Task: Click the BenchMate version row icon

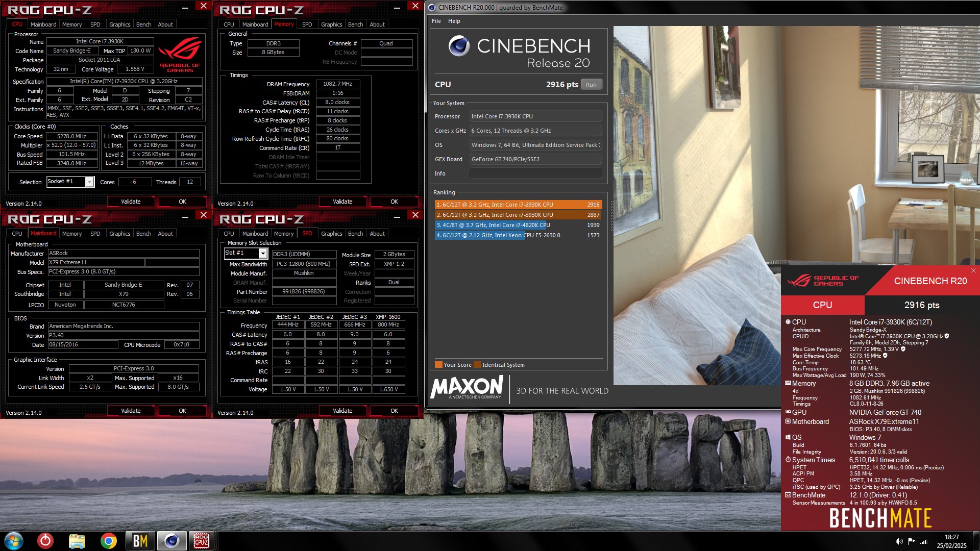Action: pos(788,495)
